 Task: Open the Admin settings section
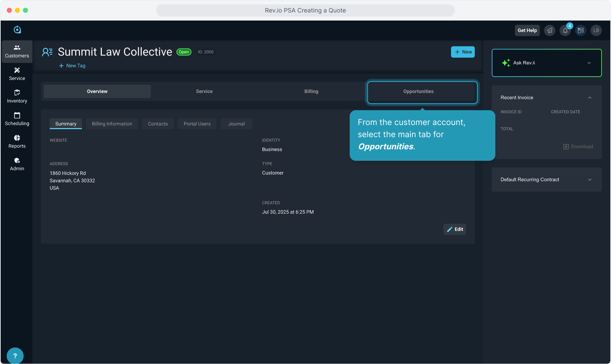coord(17,164)
